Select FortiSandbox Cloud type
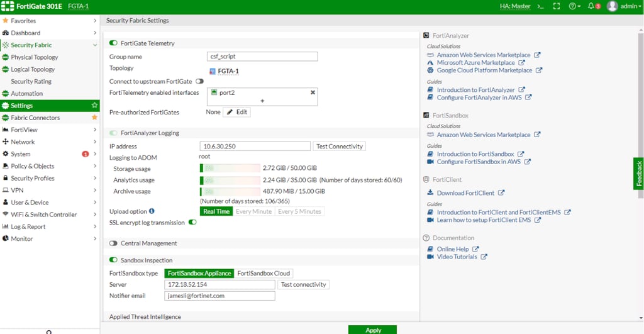The height and width of the screenshot is (334, 644). (264, 273)
